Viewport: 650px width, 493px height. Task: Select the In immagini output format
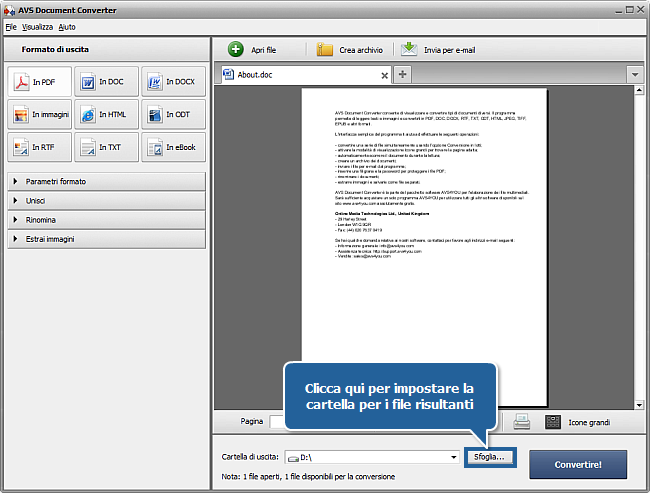point(39,114)
